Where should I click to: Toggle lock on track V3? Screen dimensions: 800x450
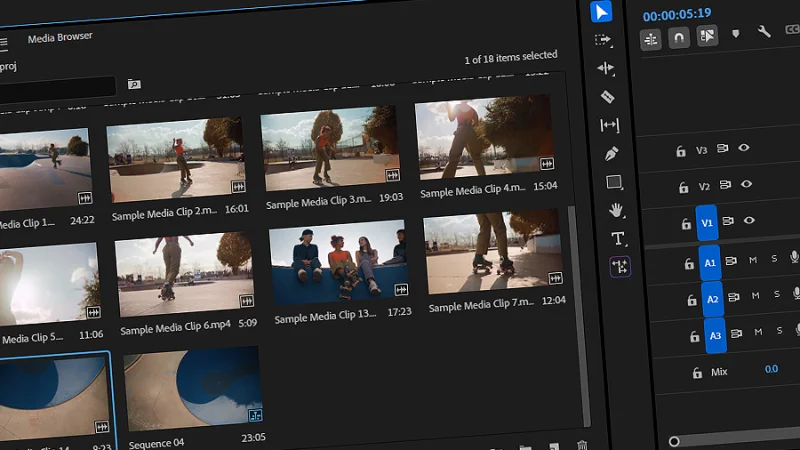(681, 152)
